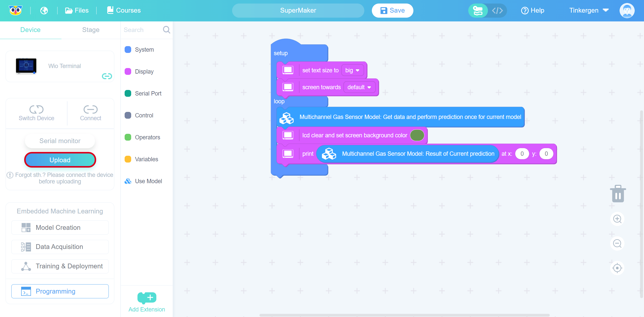
Task: Open the text size 'big' dropdown
Action: (352, 70)
